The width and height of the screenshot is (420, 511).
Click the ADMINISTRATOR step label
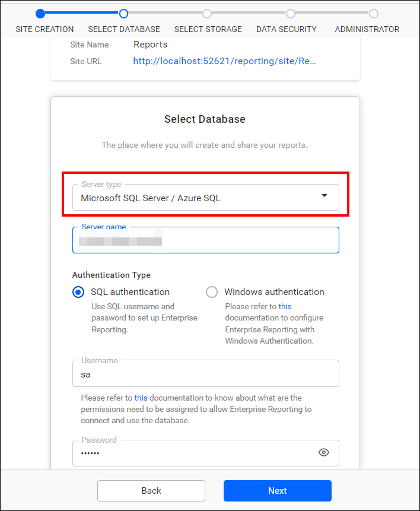(367, 29)
